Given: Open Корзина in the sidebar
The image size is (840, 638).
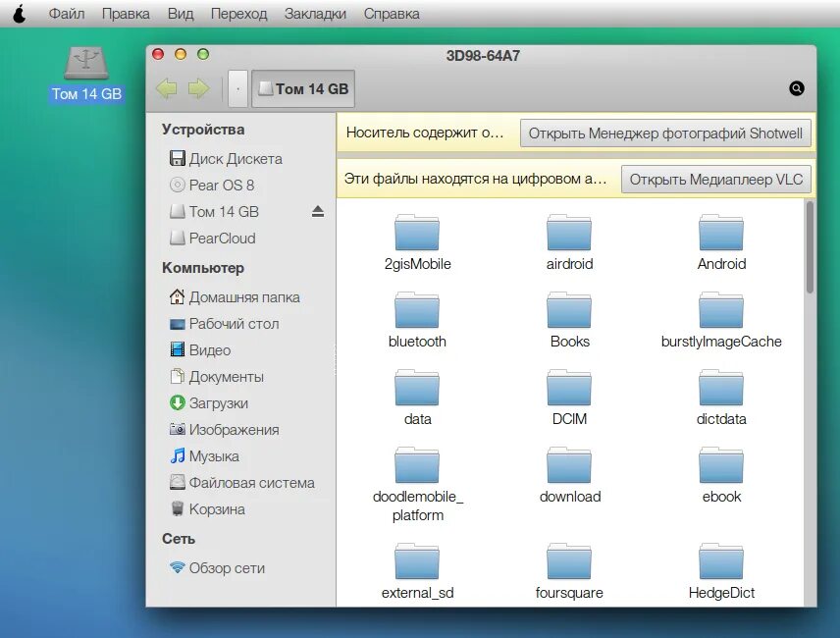Looking at the screenshot, I should pyautogui.click(x=207, y=508).
